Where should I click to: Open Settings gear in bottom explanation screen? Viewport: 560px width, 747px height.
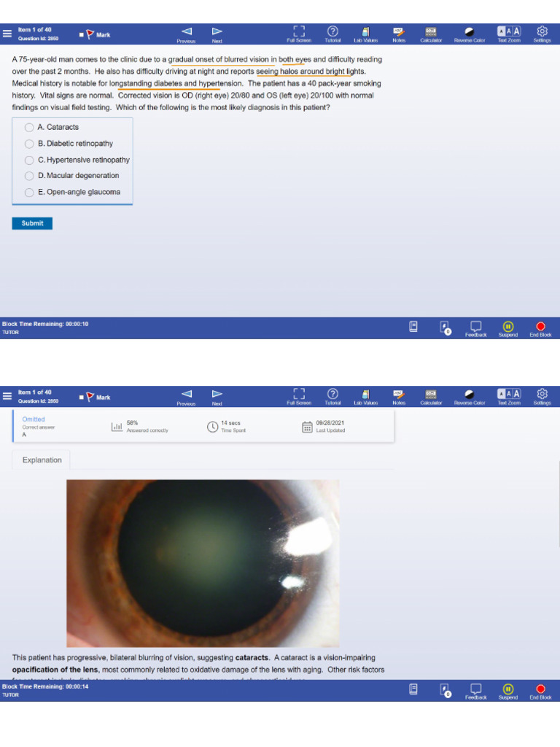click(542, 397)
